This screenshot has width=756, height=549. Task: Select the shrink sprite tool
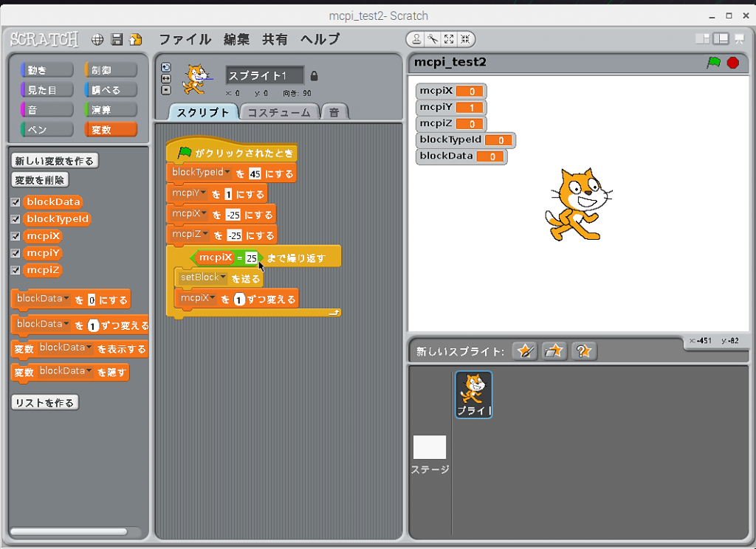tap(465, 39)
